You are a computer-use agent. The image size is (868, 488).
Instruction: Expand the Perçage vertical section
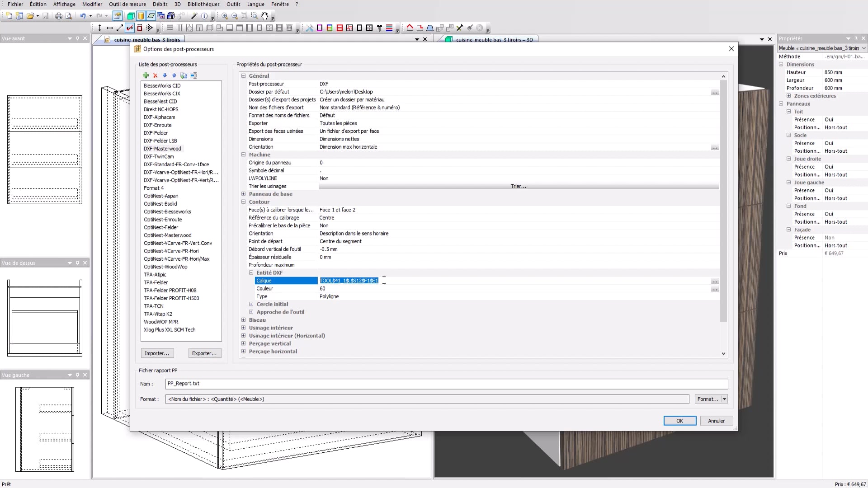tap(244, 343)
